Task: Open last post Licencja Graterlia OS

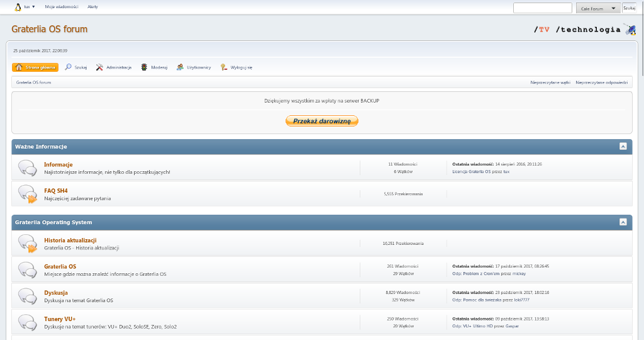Action: click(472, 172)
